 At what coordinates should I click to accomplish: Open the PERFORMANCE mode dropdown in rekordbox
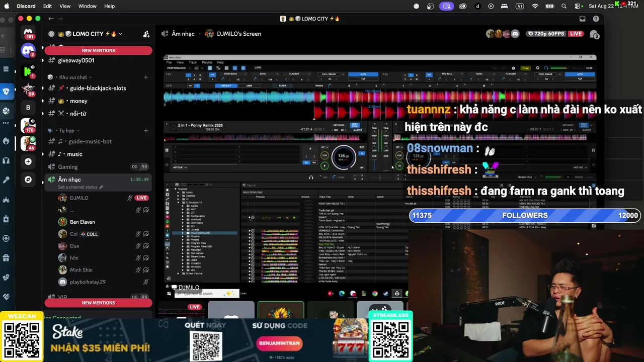tap(178, 68)
